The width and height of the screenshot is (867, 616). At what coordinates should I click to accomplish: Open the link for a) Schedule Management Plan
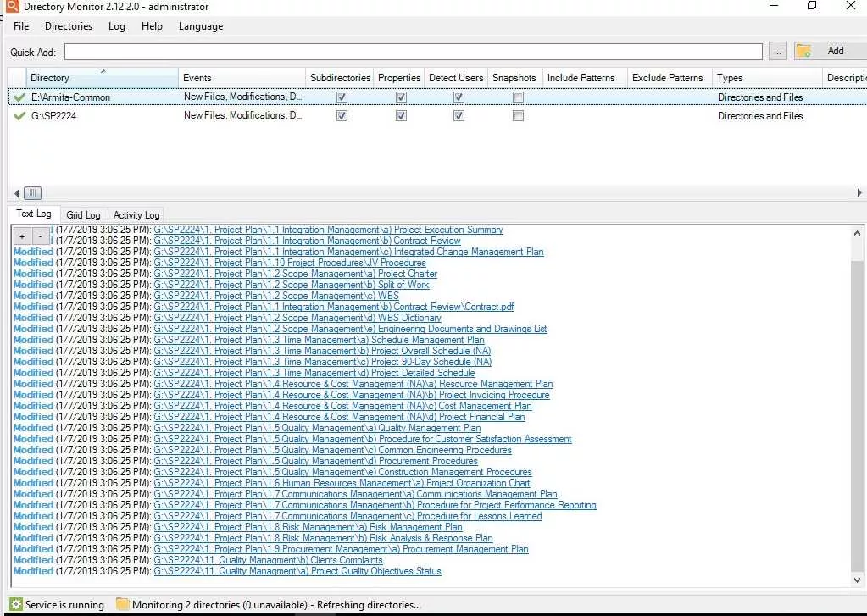pyautogui.click(x=319, y=340)
